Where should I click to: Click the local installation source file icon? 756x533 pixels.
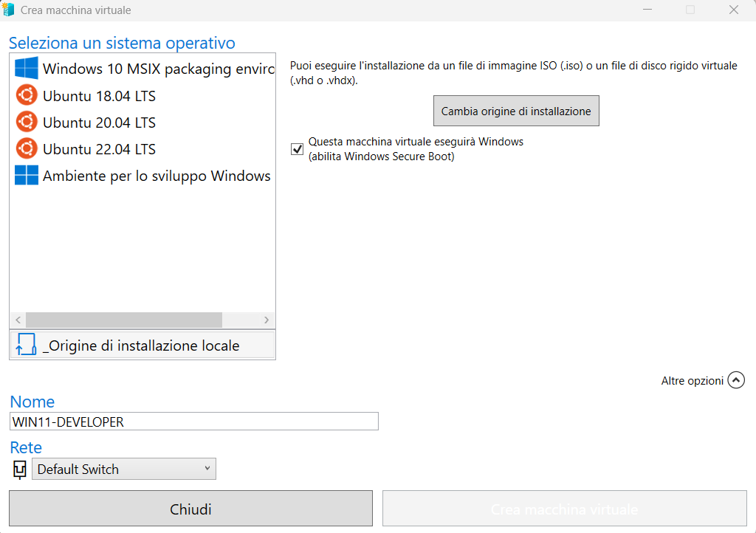pos(26,345)
